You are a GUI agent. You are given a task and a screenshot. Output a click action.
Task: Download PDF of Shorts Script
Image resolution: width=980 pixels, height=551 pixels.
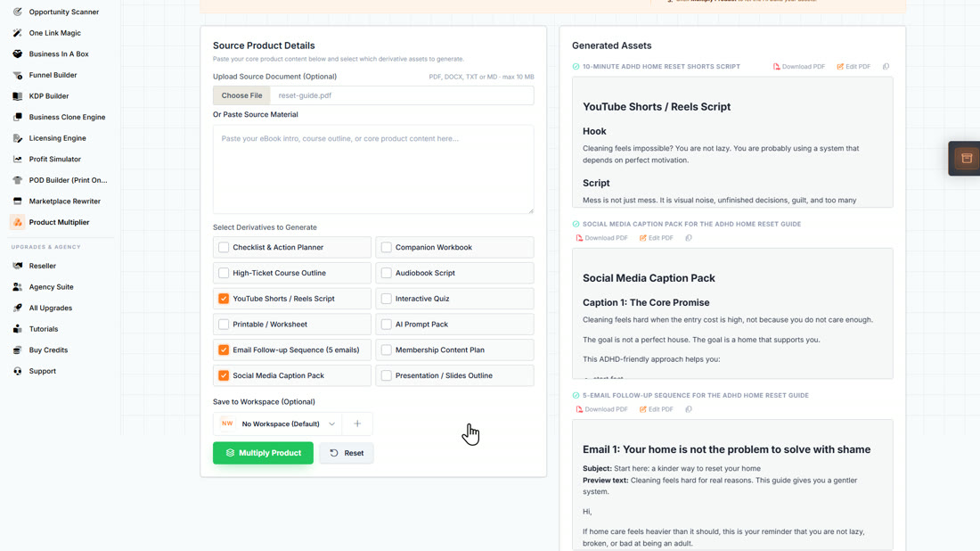pyautogui.click(x=799, y=66)
